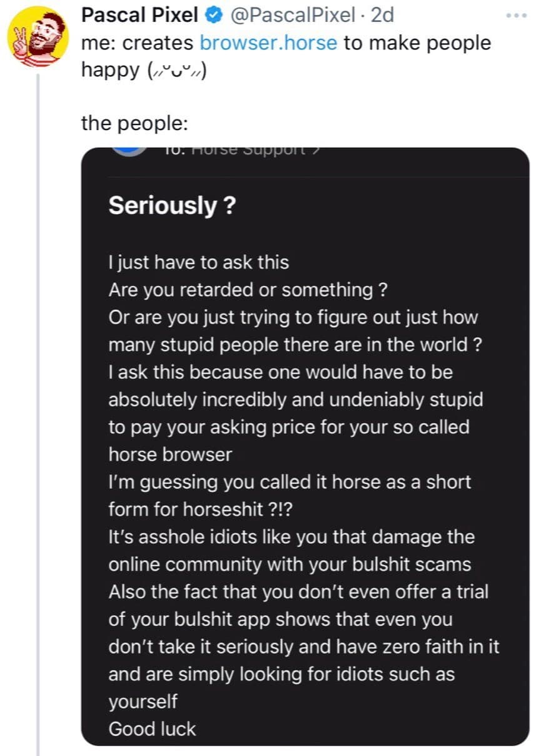Open the browser.horse link
The height and width of the screenshot is (756, 546).
[268, 43]
